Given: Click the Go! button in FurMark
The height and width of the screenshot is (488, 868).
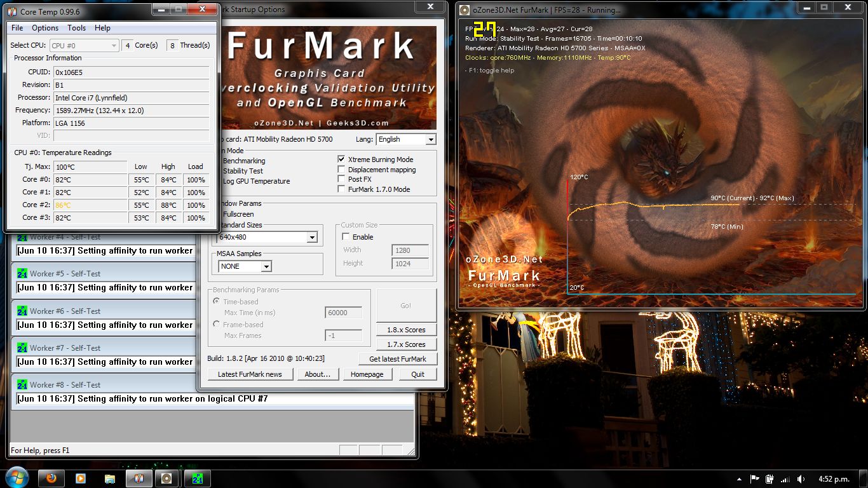Looking at the screenshot, I should click(x=406, y=306).
